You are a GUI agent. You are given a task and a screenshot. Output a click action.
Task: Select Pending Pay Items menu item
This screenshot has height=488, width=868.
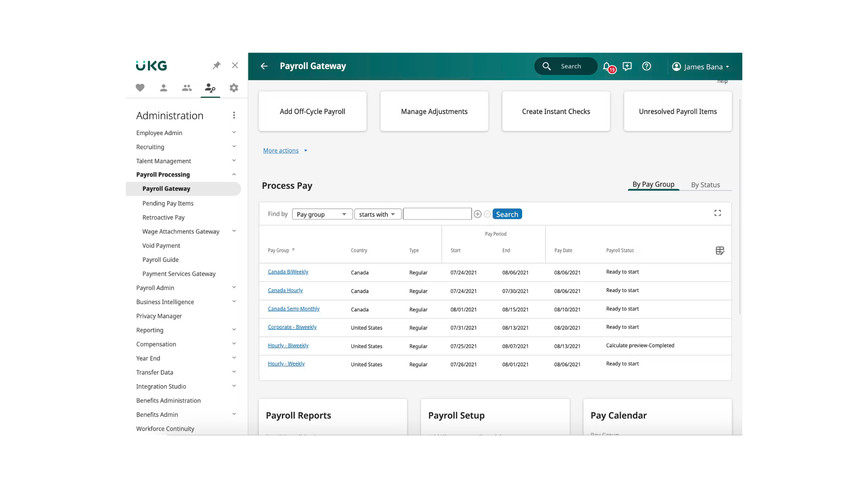pyautogui.click(x=168, y=203)
